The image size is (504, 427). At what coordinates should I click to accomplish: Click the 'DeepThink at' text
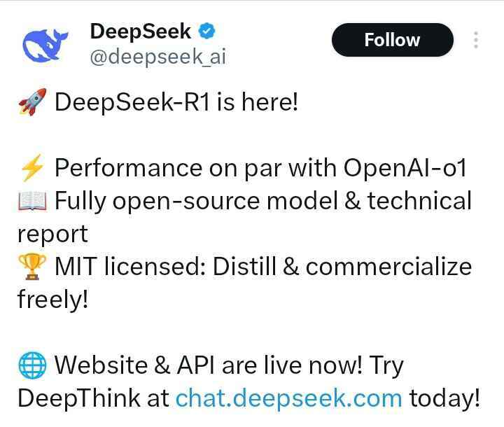click(93, 398)
